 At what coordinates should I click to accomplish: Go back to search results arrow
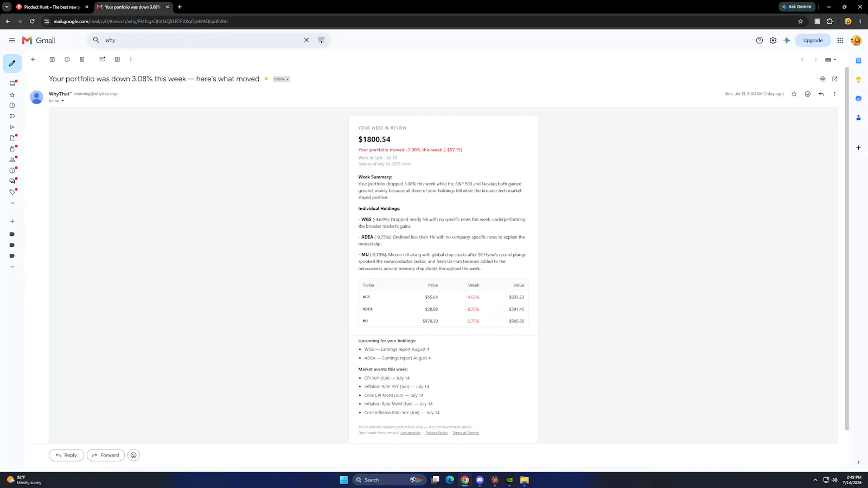[33, 59]
